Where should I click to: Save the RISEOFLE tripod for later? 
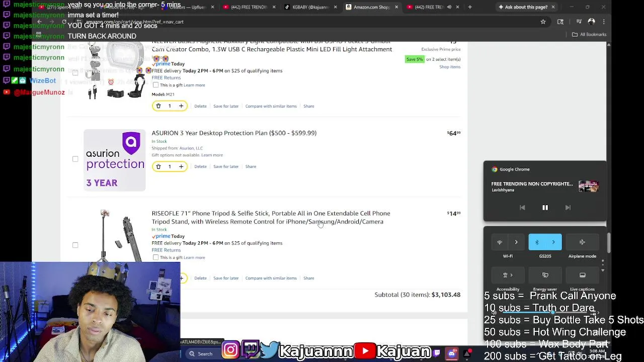[x=226, y=278]
